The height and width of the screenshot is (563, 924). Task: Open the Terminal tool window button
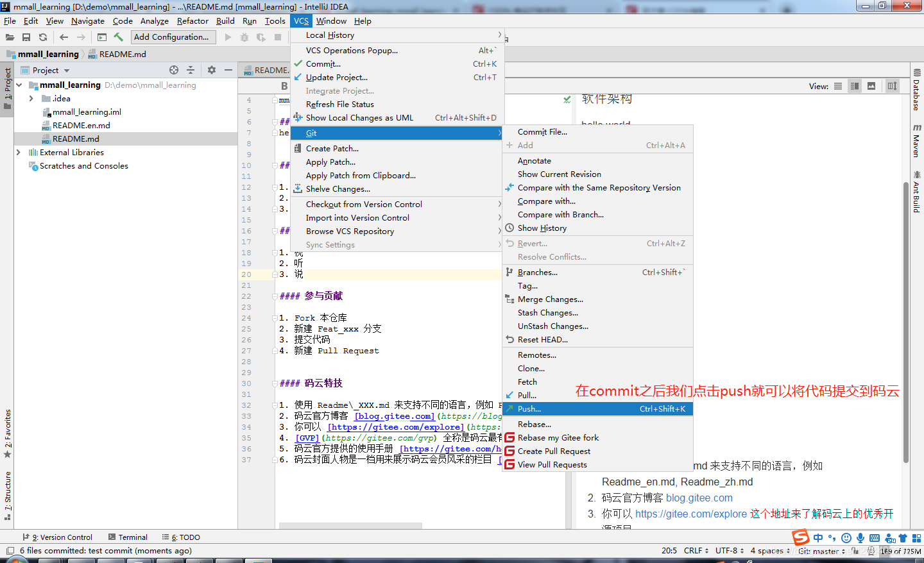[128, 537]
